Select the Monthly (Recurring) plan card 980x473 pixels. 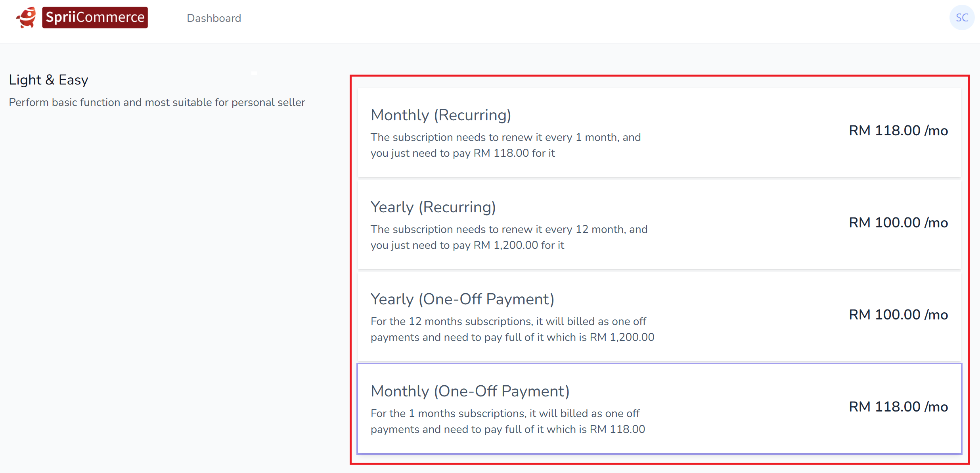[659, 133]
